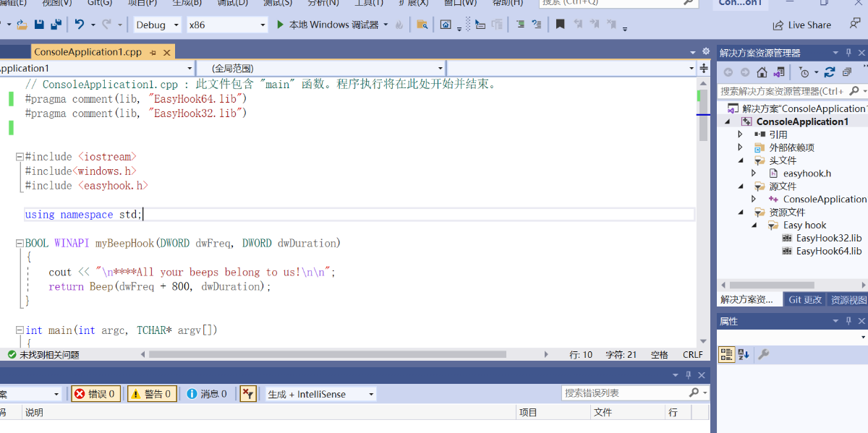Image resolution: width=868 pixels, height=433 pixels.
Task: Expand the 外部依赖项 node
Action: [x=740, y=147]
